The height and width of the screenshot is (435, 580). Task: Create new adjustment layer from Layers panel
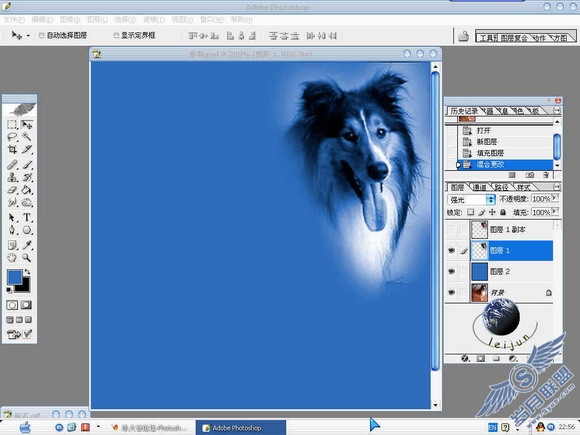[513, 358]
